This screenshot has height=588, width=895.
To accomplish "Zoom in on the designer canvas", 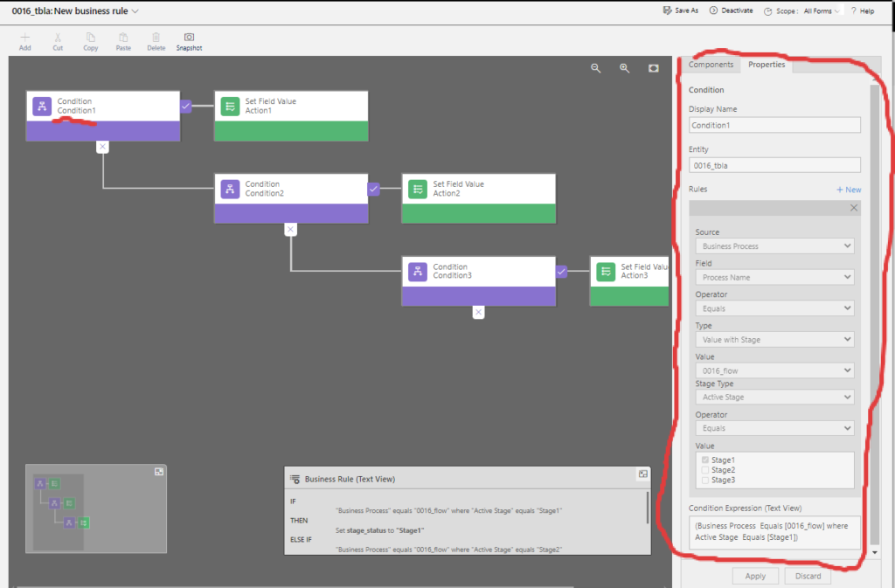I will tap(625, 68).
